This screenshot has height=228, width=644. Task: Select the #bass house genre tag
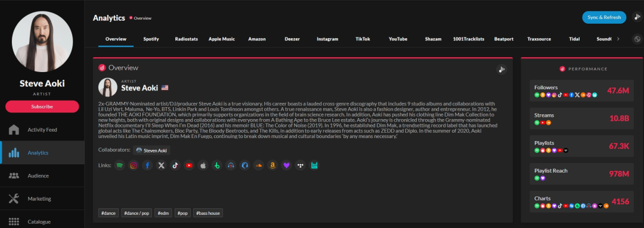208,213
